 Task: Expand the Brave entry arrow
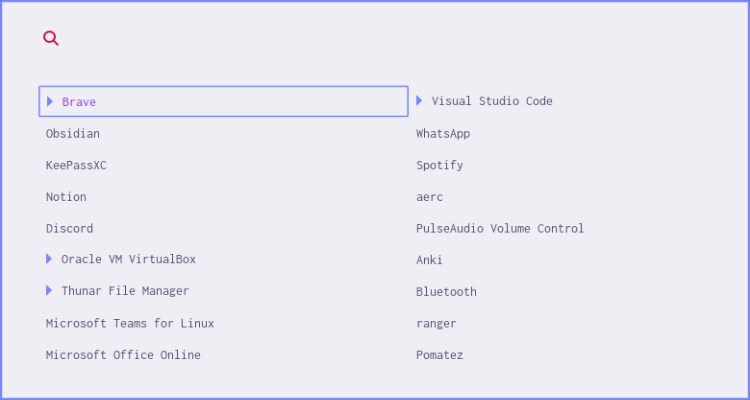pos(50,101)
